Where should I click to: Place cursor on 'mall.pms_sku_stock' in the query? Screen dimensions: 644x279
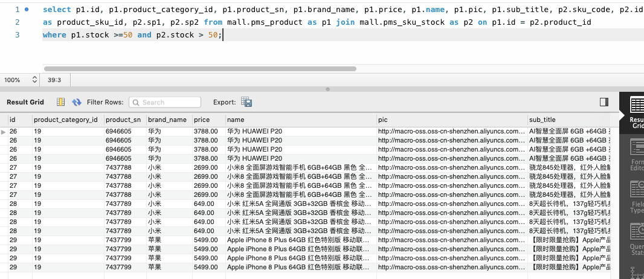pos(402,22)
